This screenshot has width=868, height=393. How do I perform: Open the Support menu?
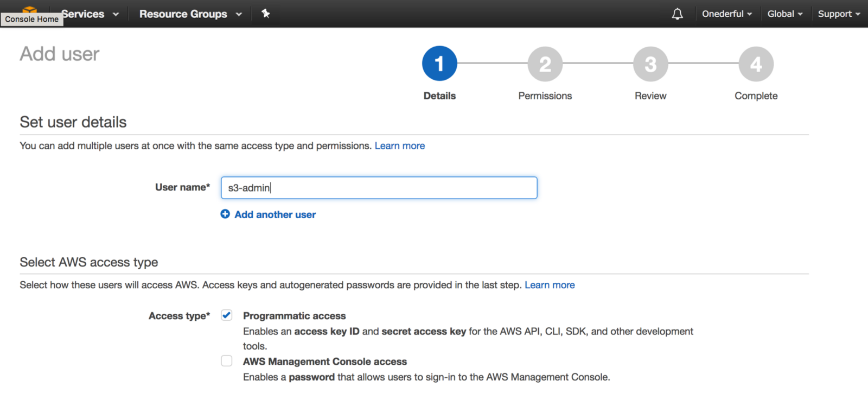coord(839,14)
